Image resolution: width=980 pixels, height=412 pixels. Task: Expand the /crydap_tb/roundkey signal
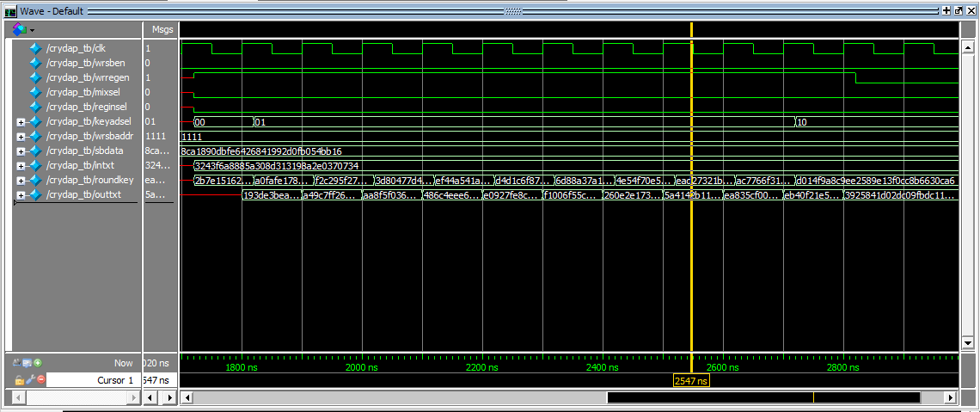click(x=21, y=181)
